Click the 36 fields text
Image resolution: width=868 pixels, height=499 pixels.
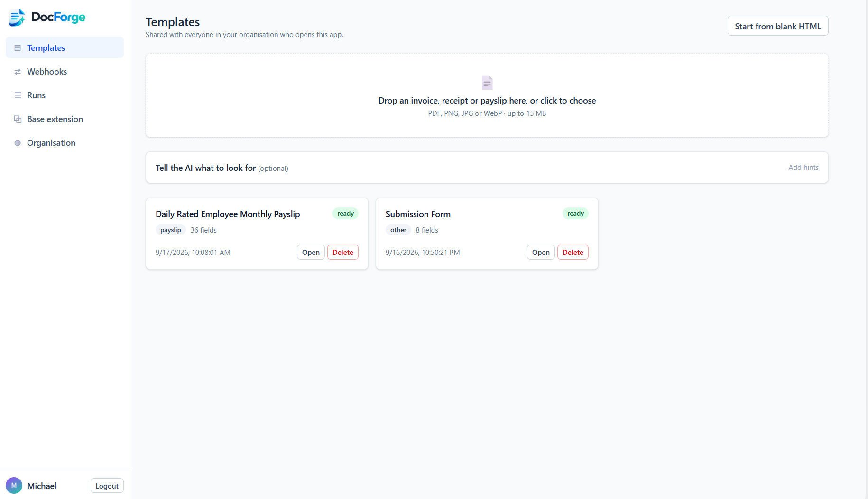point(203,230)
